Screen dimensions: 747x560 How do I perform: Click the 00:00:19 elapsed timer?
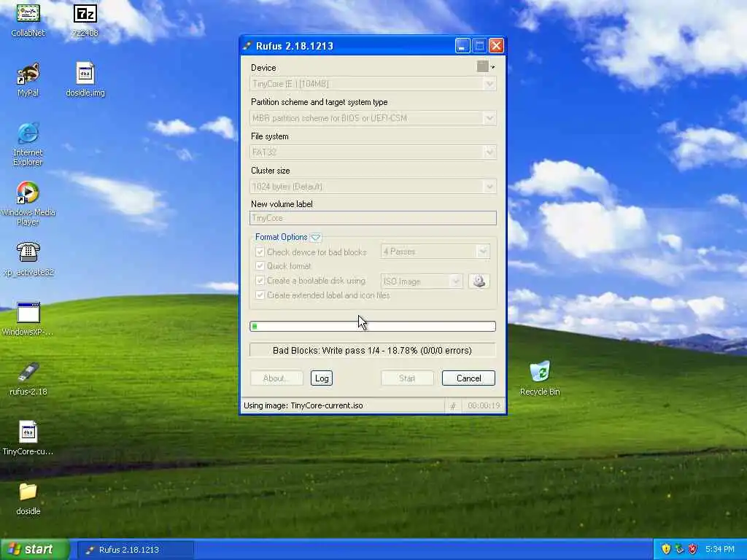(484, 405)
